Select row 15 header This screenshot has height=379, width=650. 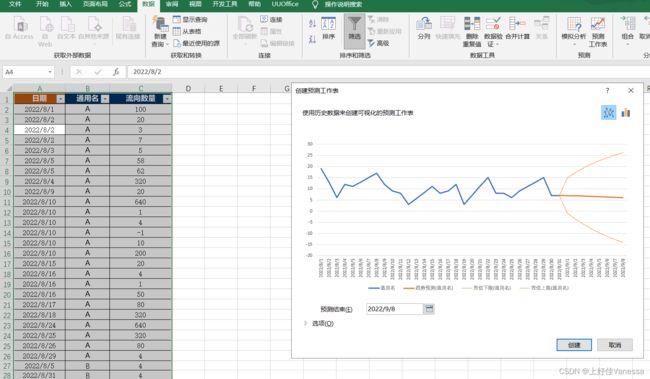pyautogui.click(x=7, y=243)
